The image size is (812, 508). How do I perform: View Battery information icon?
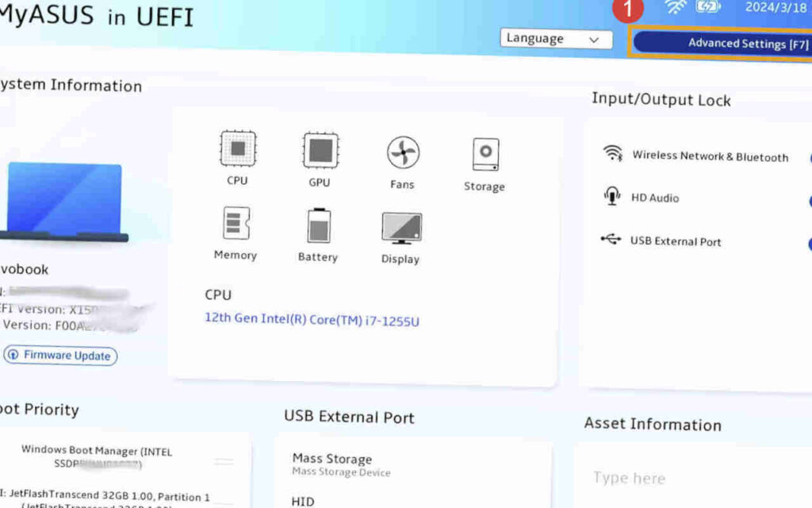(x=319, y=225)
